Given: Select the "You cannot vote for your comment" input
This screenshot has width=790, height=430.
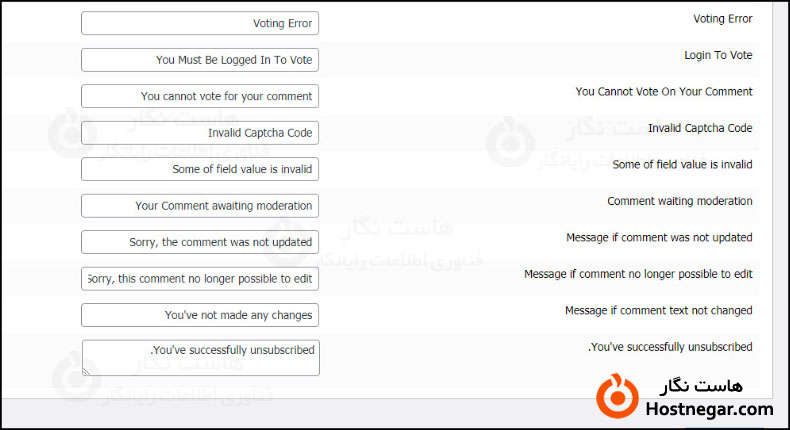Looking at the screenshot, I should point(200,97).
